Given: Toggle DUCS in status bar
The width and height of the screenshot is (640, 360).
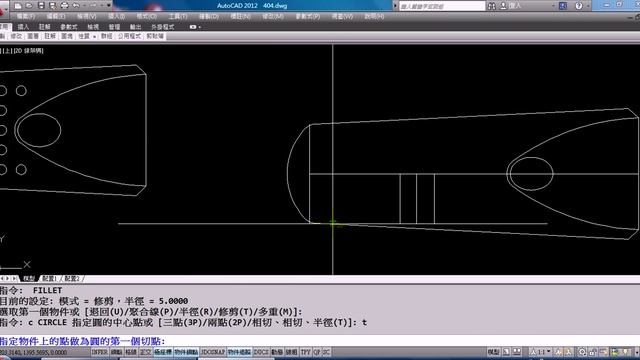Looking at the screenshot, I should click(261, 352).
